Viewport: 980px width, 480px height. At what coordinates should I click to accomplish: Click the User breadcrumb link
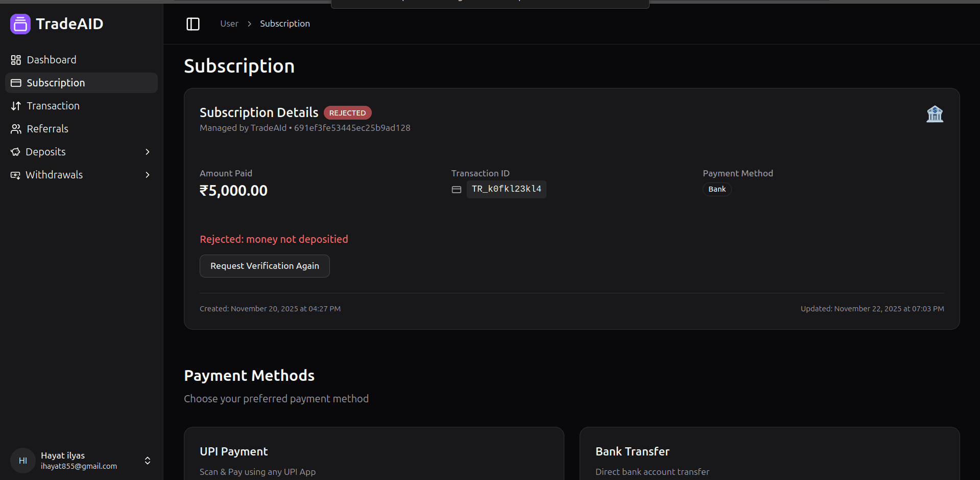pyautogui.click(x=229, y=24)
